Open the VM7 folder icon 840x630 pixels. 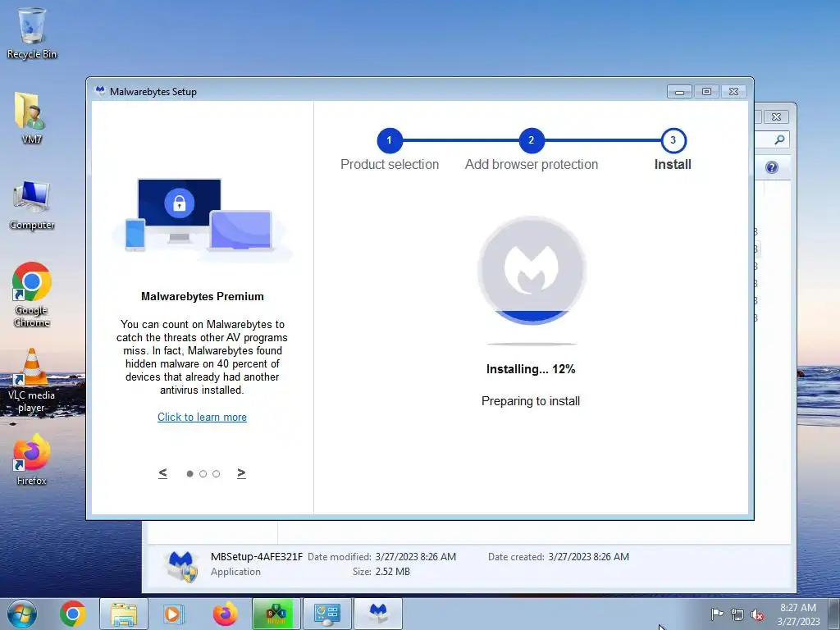[x=32, y=118]
